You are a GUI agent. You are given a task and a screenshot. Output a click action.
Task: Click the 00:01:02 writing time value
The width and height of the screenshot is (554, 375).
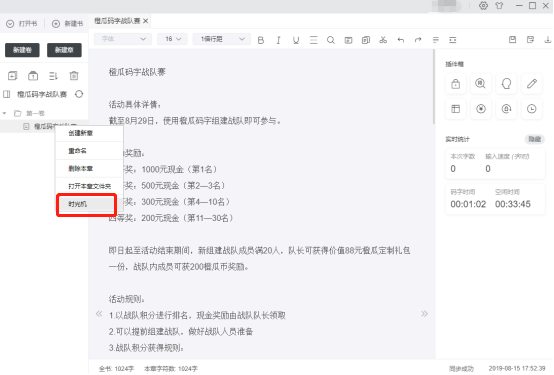coord(468,204)
